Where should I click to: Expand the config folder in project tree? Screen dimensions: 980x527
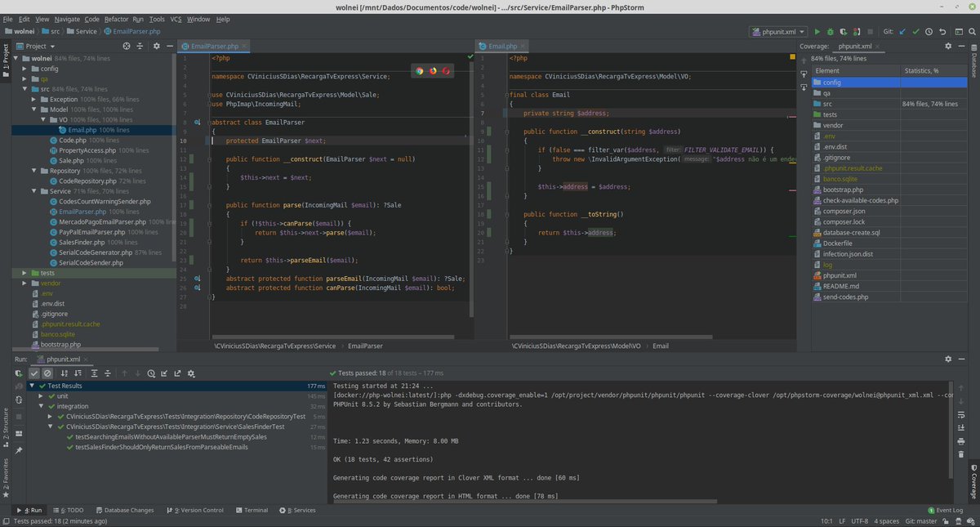(25, 69)
